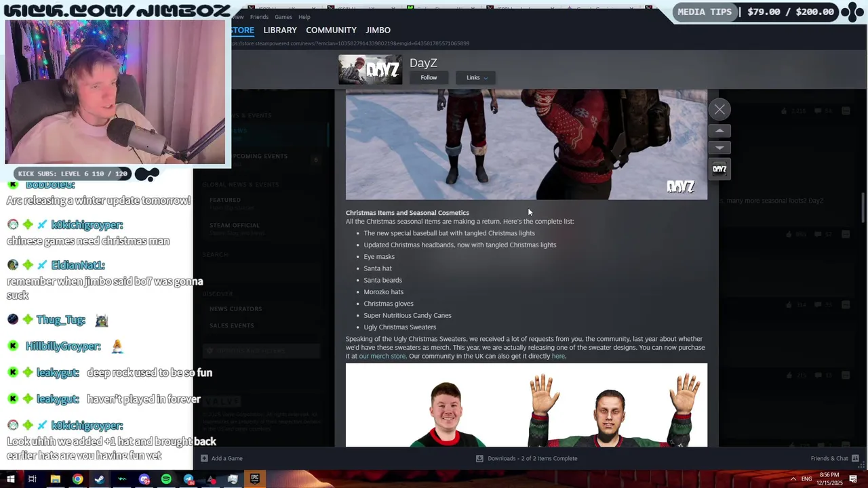This screenshot has height=488, width=868.
Task: Click the streamer webcam feed
Action: click(x=115, y=92)
